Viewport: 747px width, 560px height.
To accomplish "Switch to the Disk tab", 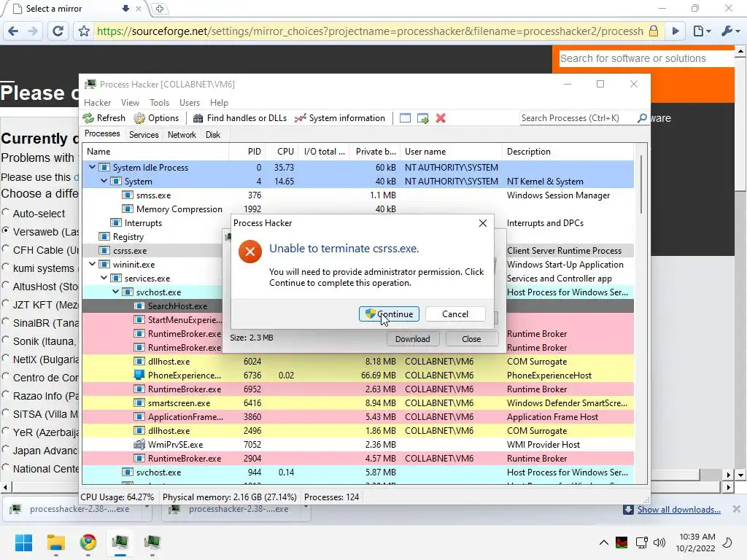I will click(x=213, y=135).
